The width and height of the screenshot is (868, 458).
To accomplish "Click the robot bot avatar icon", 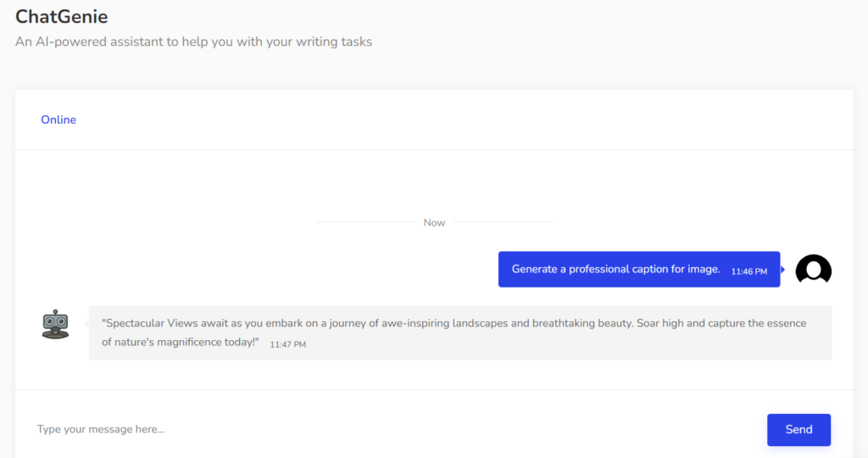I will pyautogui.click(x=55, y=324).
